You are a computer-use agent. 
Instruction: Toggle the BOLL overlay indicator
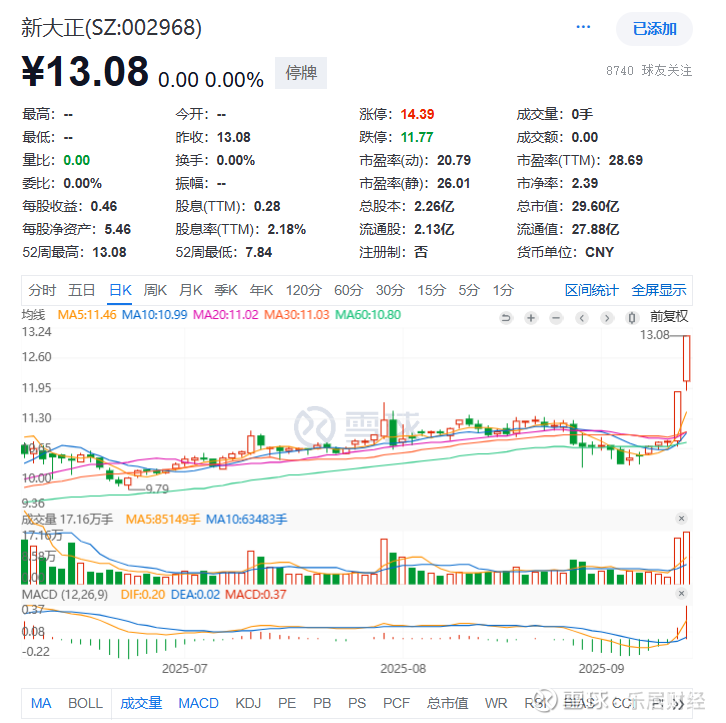point(85,703)
